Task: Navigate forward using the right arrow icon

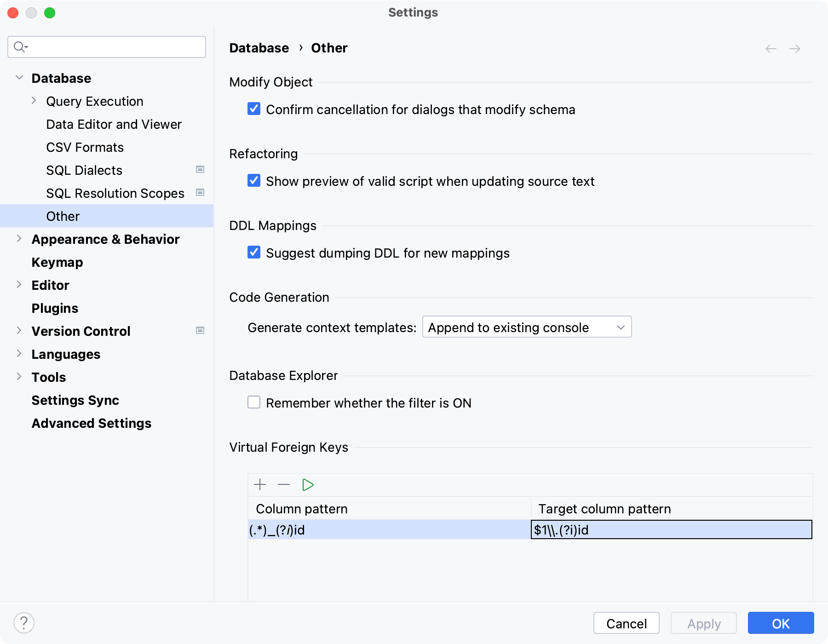Action: (794, 48)
